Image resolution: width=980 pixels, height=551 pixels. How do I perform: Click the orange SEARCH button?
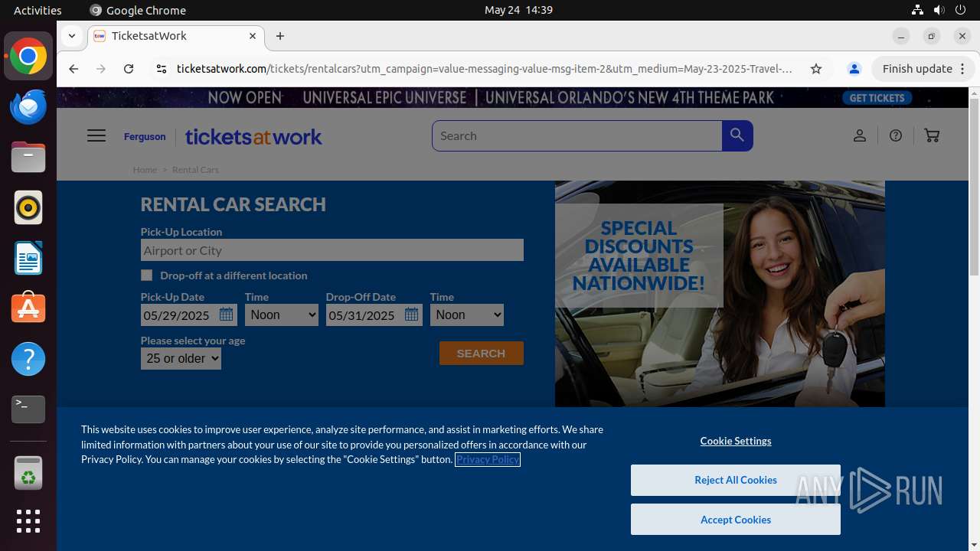pyautogui.click(x=482, y=353)
